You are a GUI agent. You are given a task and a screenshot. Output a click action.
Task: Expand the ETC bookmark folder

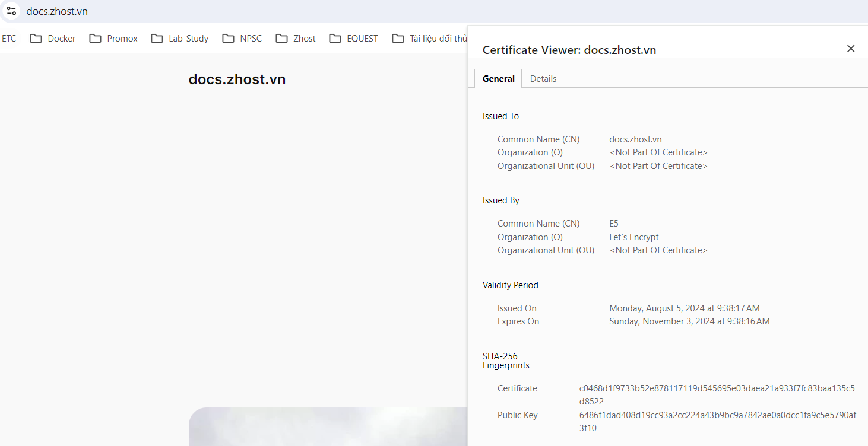click(9, 39)
